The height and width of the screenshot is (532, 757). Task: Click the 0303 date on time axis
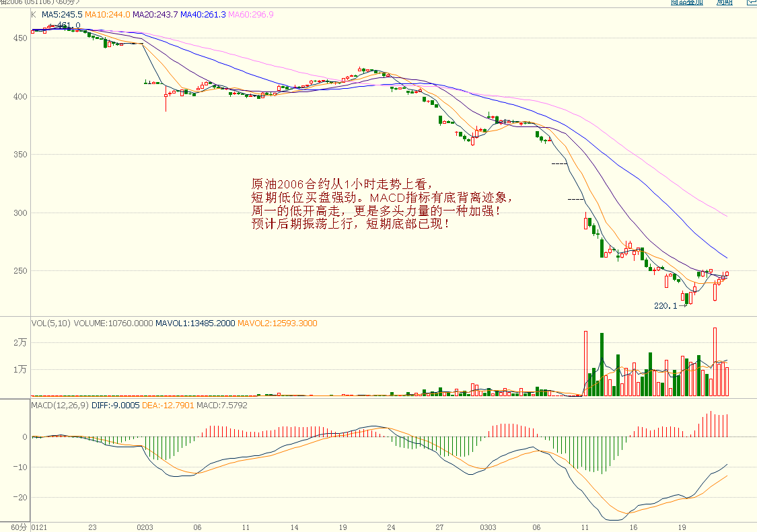[x=489, y=527]
